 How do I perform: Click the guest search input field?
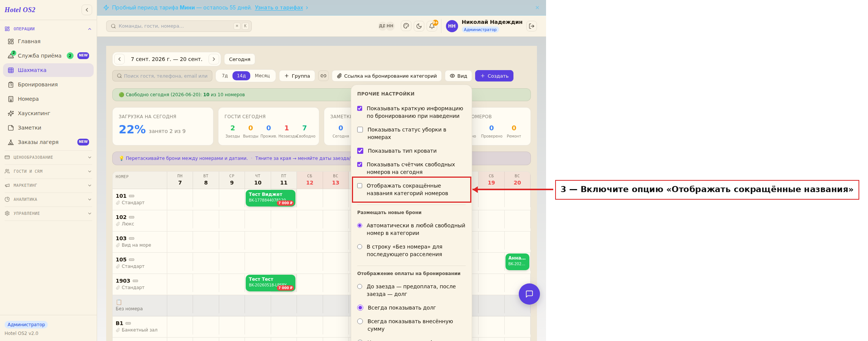[162, 76]
